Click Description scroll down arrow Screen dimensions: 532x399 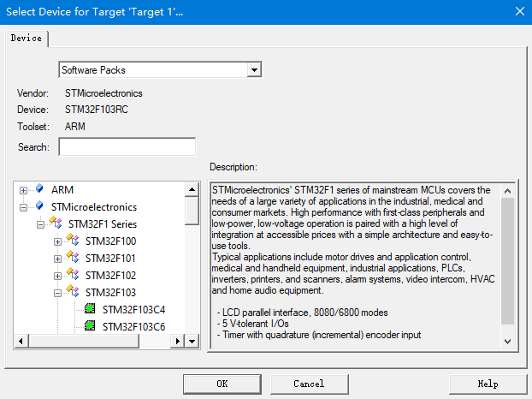coord(507,342)
